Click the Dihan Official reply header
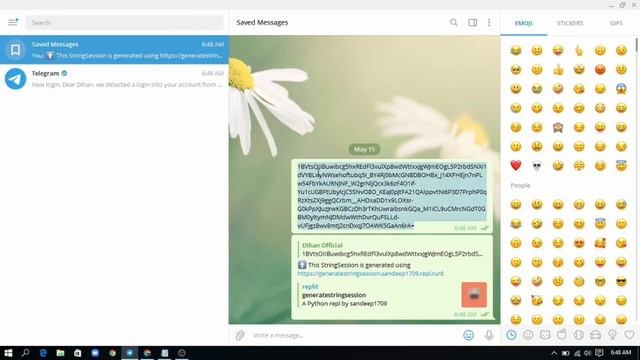The width and height of the screenshot is (640, 360). coord(322,245)
